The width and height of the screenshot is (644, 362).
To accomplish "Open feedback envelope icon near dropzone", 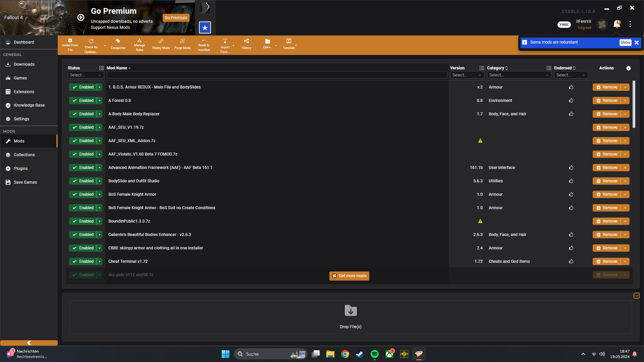I will click(x=637, y=296).
